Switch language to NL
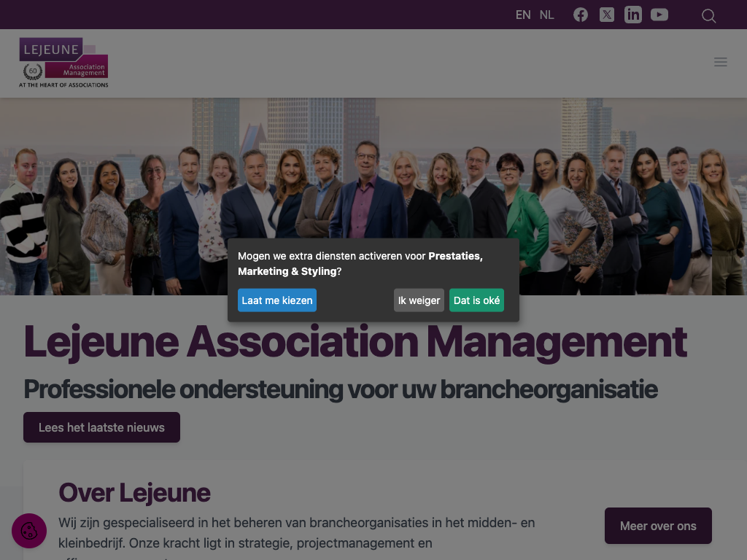Viewport: 747px width, 560px height. [x=546, y=15]
